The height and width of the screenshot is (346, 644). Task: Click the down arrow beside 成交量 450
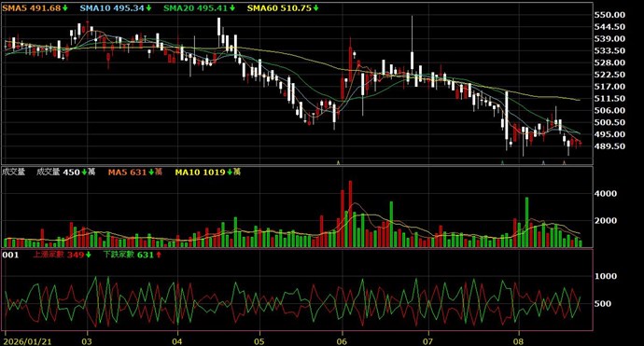click(84, 172)
